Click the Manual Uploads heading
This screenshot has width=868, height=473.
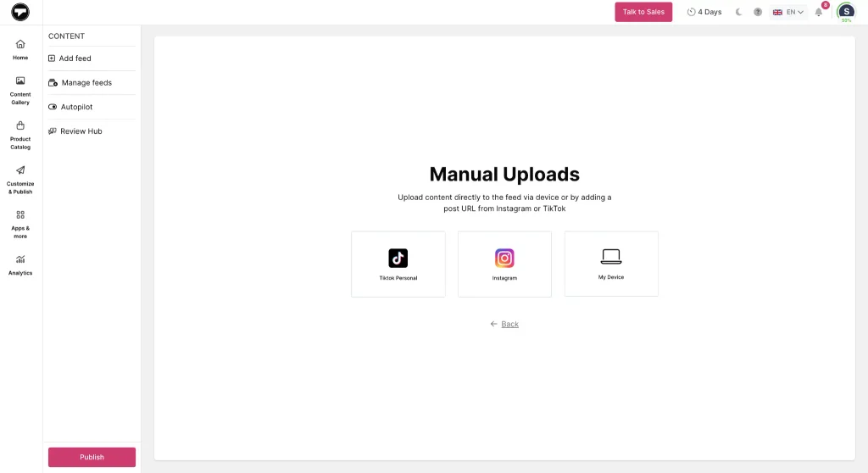click(504, 174)
